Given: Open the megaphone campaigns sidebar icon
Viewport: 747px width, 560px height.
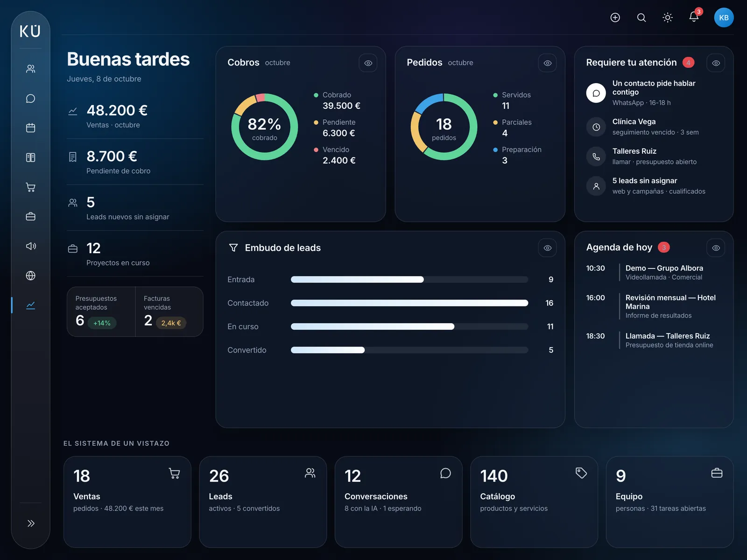Looking at the screenshot, I should pyautogui.click(x=30, y=246).
